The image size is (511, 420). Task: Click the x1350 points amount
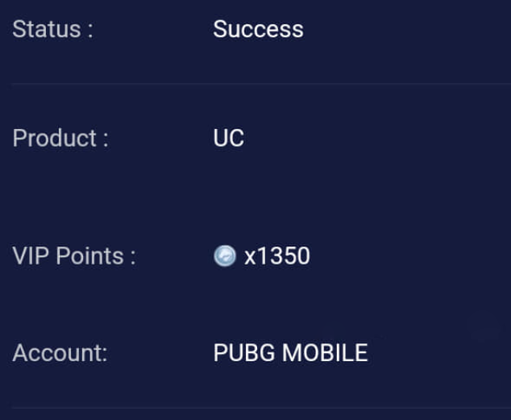[x=277, y=256]
